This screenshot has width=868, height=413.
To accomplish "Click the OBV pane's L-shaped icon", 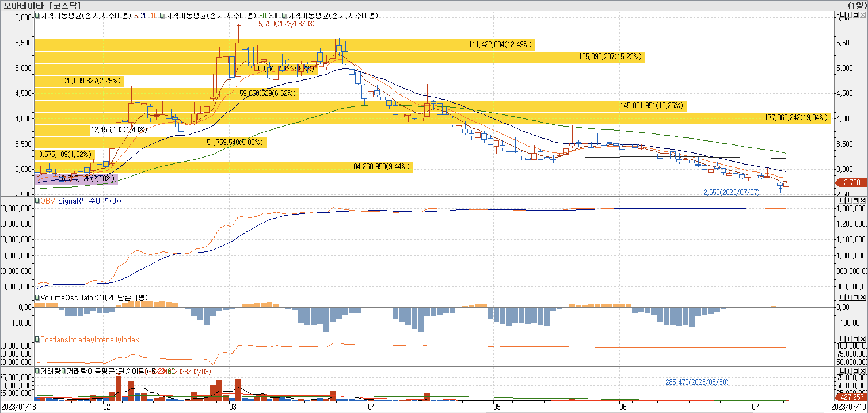I will pos(842,201).
